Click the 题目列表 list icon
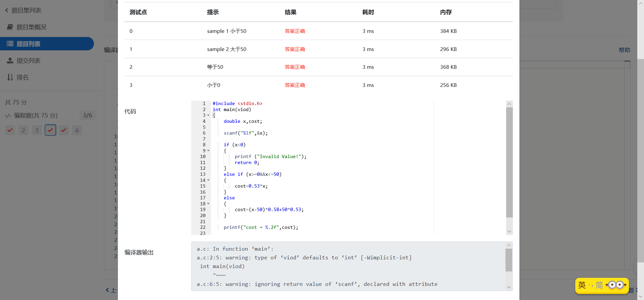Viewport: 644px width, 300px height. (x=10, y=44)
